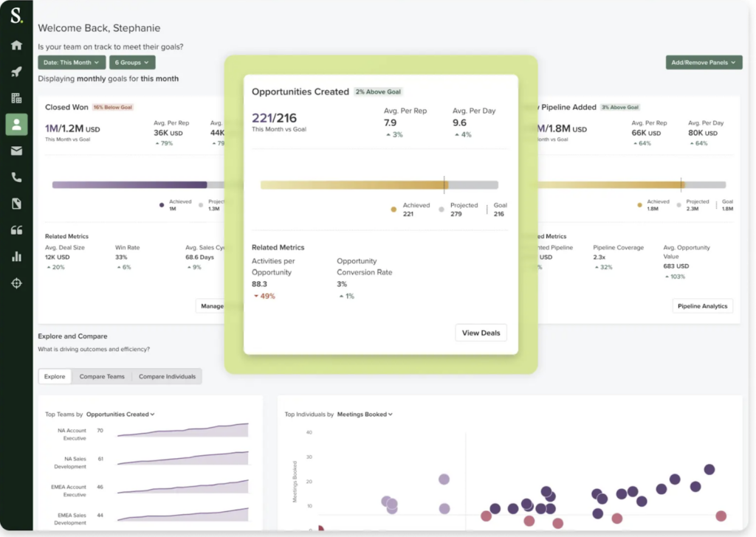
Task: Click the Avg. Deal Size 12K USD value
Action: click(57, 257)
